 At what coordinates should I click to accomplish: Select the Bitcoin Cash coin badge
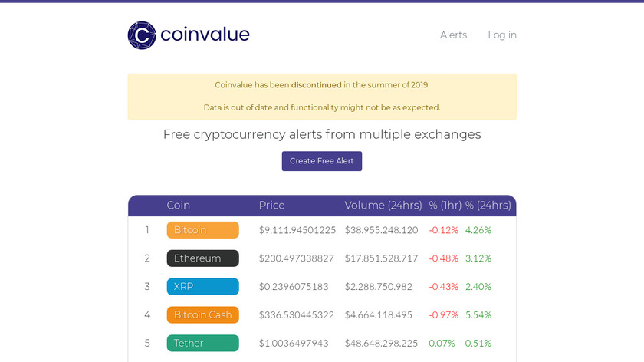(x=202, y=315)
